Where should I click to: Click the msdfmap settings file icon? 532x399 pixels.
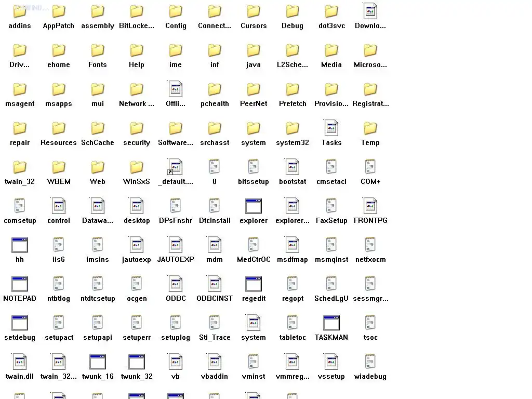point(292,245)
